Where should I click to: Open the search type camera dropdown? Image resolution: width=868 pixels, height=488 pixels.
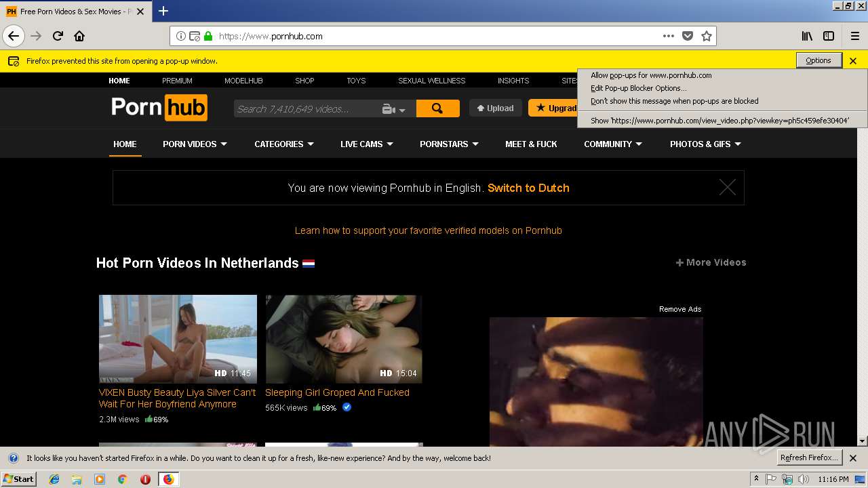tap(394, 109)
